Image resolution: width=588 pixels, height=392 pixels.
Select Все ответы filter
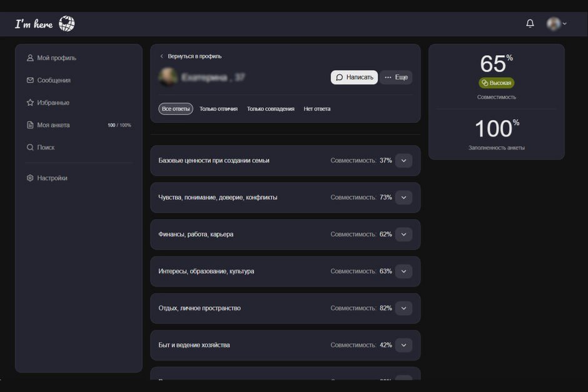(176, 109)
